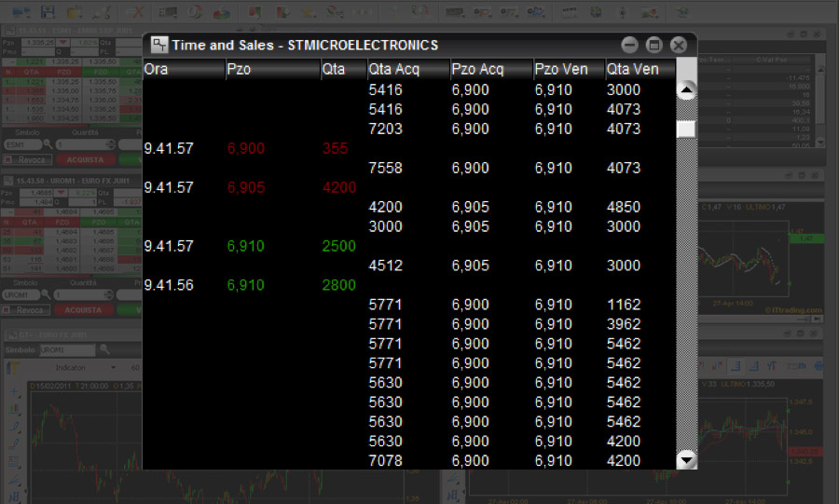This screenshot has height=504, width=839.
Task: Click the ESM1 symbol input field
Action: point(22,144)
